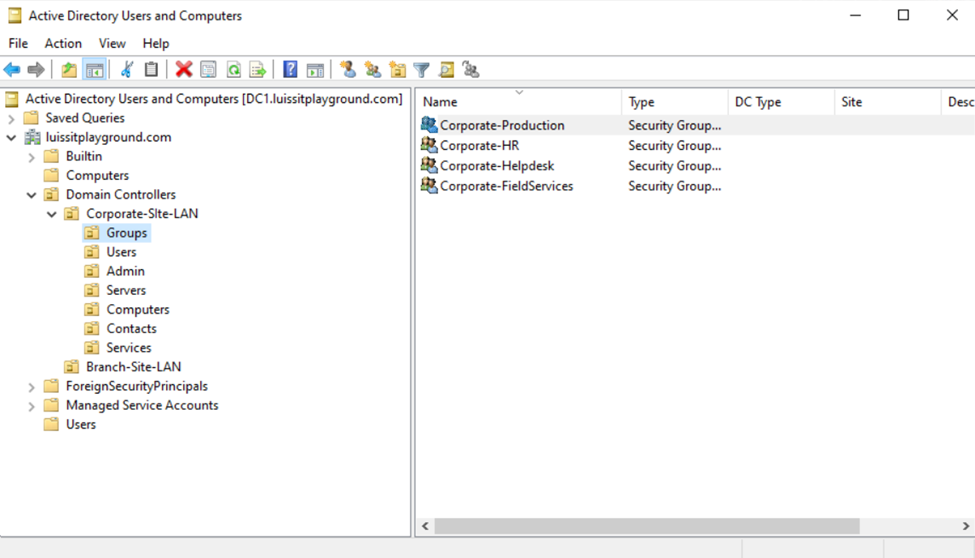Screen dimensions: 975x558
Task: Select the Branch-Site-LAN OU
Action: click(x=133, y=367)
